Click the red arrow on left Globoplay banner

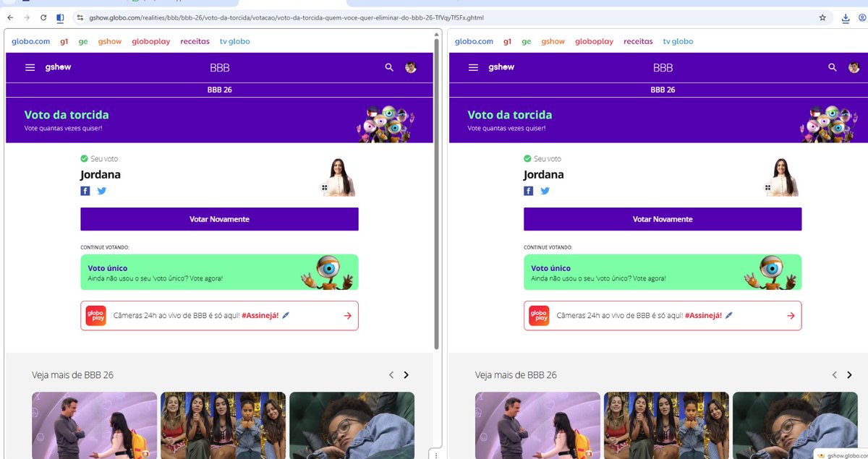point(347,316)
